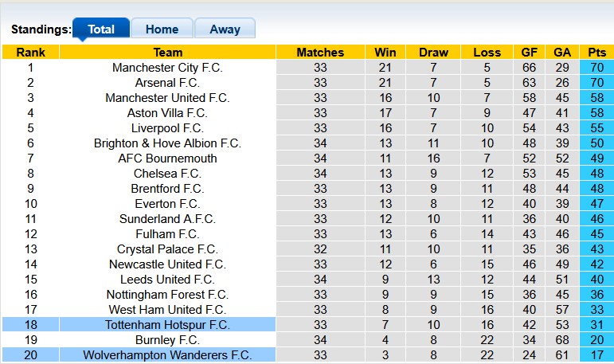Click Wolverhampton Wanderers F.C. highlighted row

click(167, 355)
